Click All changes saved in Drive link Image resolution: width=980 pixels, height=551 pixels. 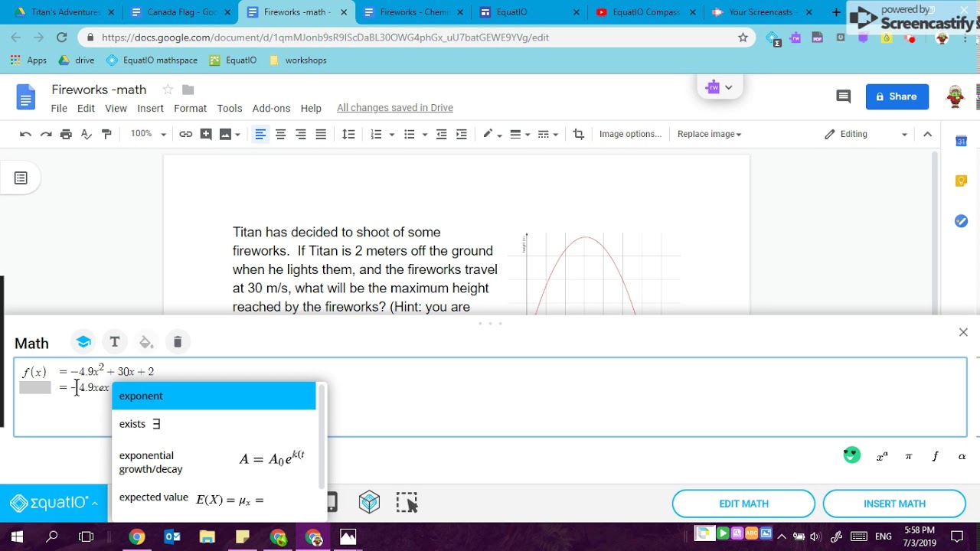(395, 108)
